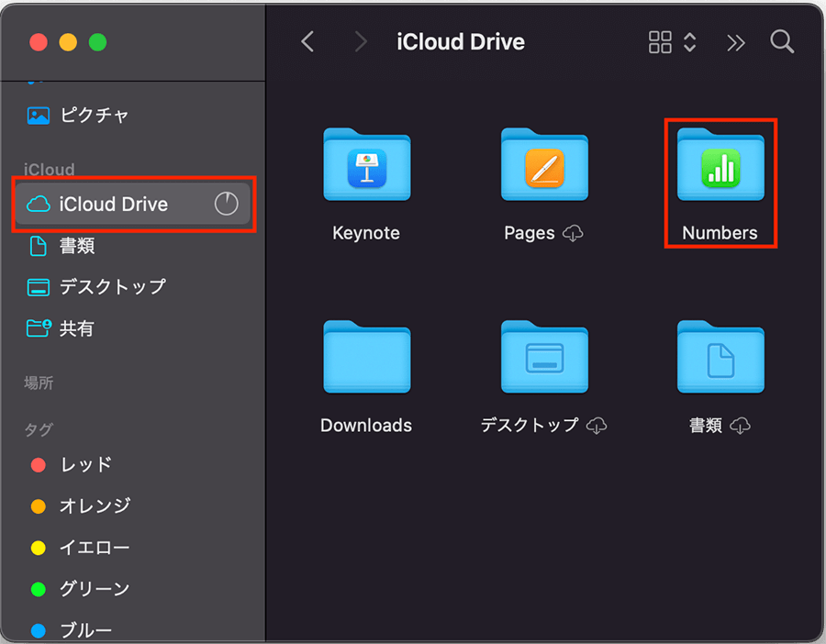Download the デスクトップ folder via cloud icon
The height and width of the screenshot is (644, 826).
coord(597,425)
